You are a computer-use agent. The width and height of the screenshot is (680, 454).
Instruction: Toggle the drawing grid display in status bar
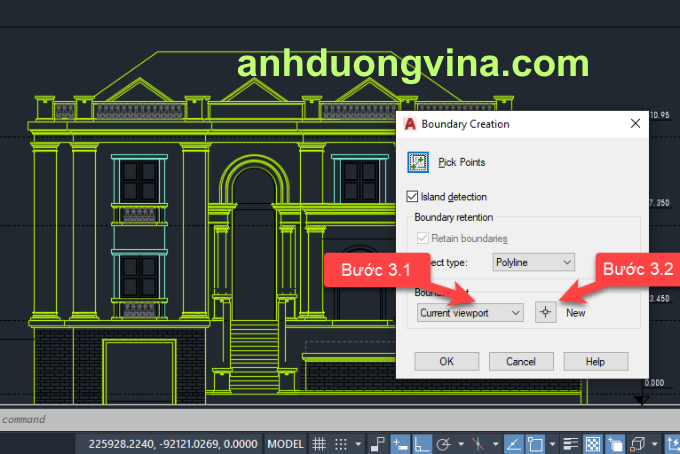pos(319,443)
